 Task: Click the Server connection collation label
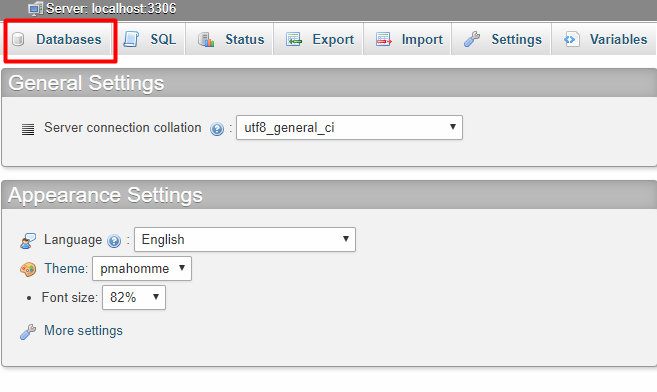tap(123, 127)
